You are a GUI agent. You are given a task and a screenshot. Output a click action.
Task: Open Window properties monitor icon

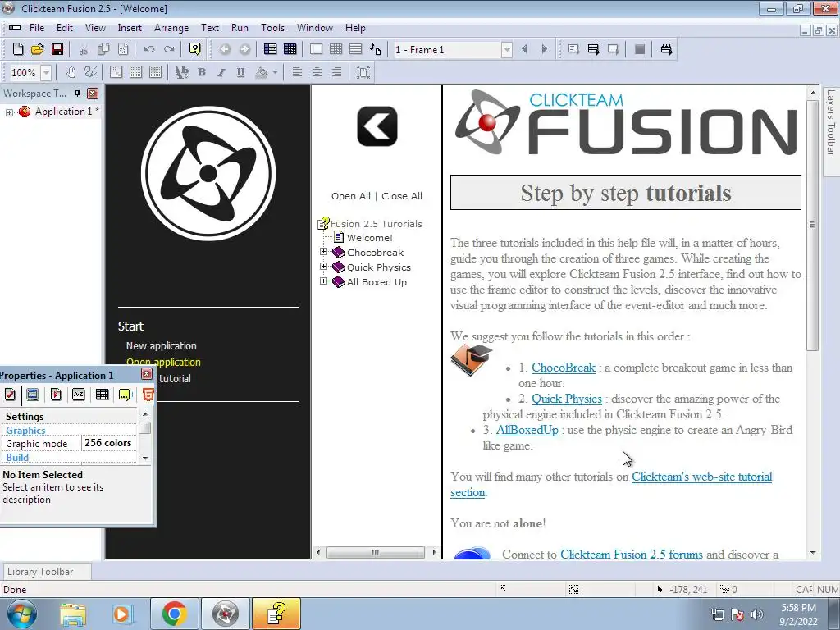(33, 395)
